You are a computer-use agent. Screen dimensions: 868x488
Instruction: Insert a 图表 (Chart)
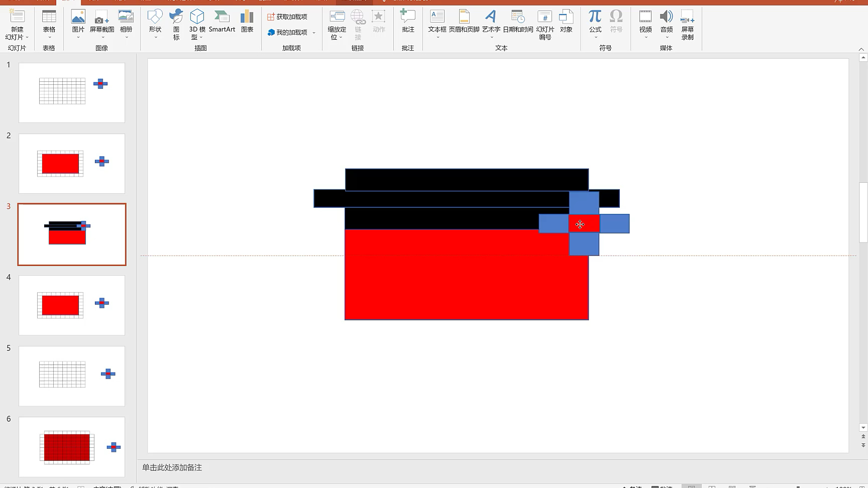pos(247,21)
